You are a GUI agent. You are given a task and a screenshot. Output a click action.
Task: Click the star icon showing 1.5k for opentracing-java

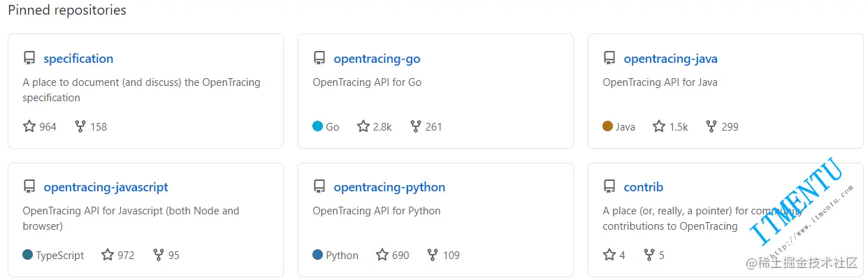[659, 126]
